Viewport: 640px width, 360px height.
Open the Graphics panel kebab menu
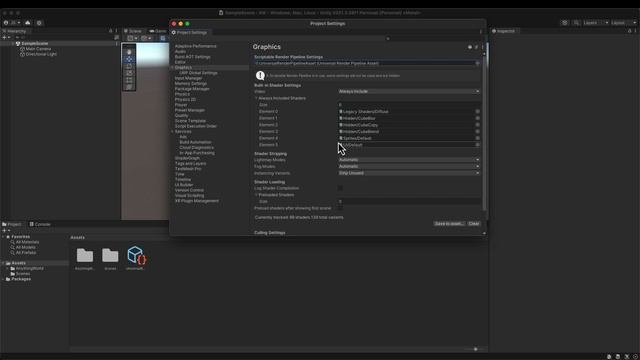[482, 47]
